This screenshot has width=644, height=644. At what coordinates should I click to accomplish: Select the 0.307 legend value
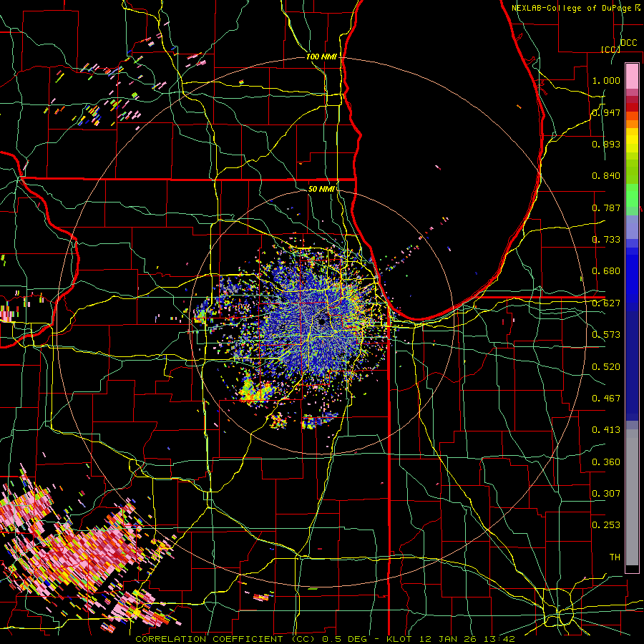coord(606,493)
